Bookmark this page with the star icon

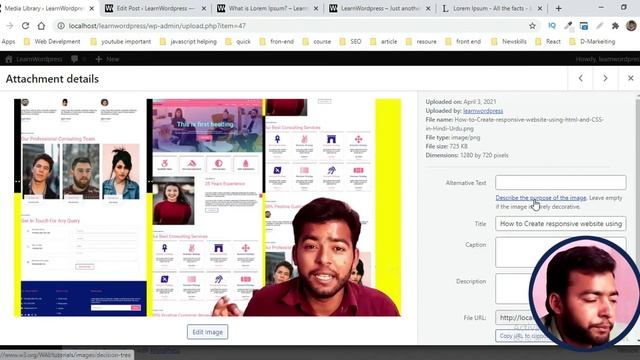tap(532, 26)
